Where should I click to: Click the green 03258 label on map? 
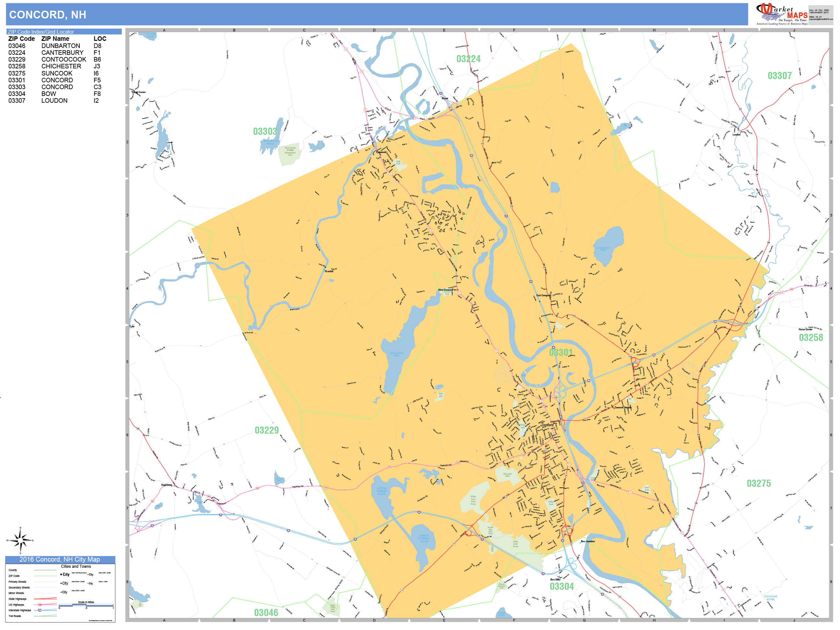(x=811, y=338)
